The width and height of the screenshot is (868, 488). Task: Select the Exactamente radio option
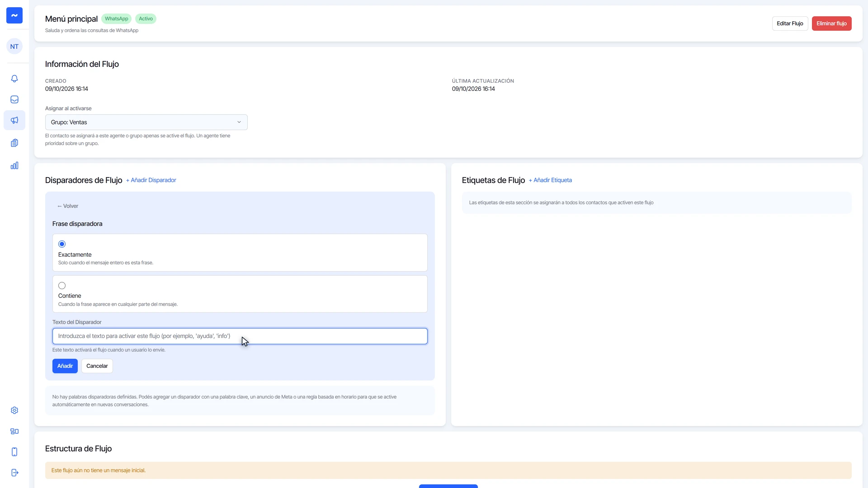[x=62, y=244]
